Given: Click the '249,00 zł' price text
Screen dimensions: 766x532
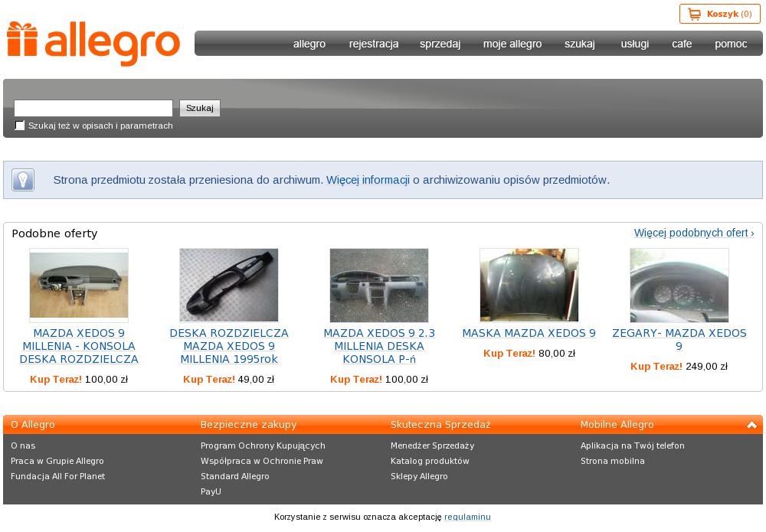Looking at the screenshot, I should (707, 367).
